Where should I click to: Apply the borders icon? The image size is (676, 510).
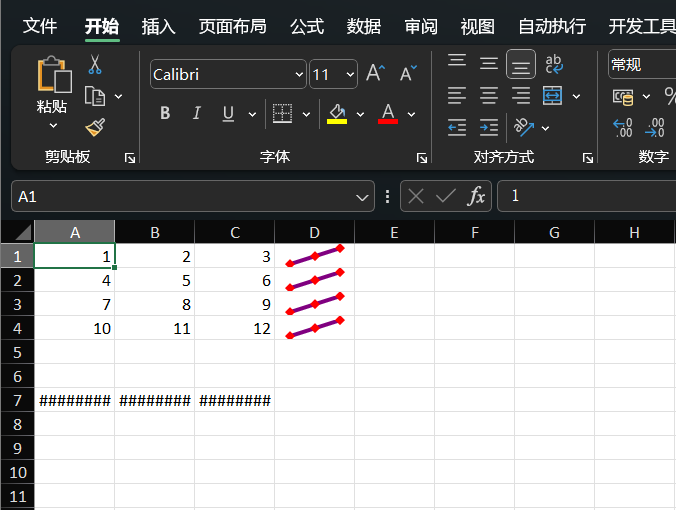[x=283, y=114]
